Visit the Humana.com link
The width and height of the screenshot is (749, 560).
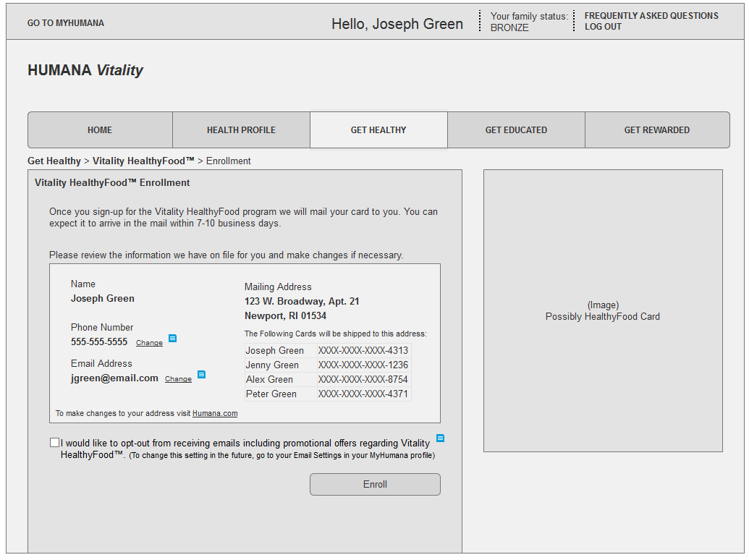(215, 413)
